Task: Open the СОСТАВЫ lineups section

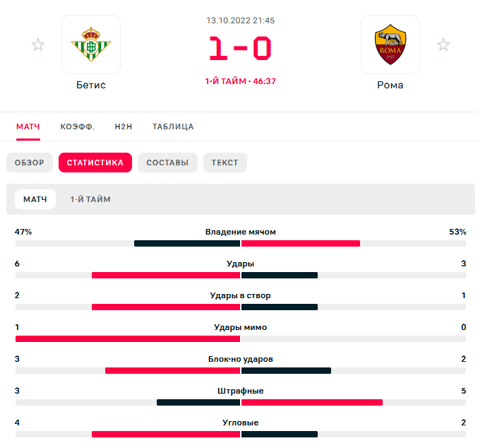Action: tap(167, 163)
